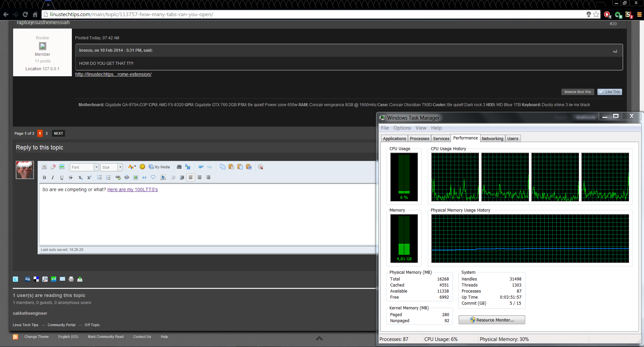Click the Paste icon in editor
Screen dimensions: 644x347
(231, 167)
